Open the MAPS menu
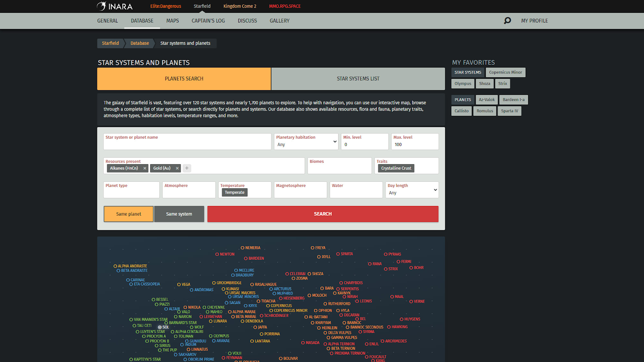The height and width of the screenshot is (362, 644). (173, 21)
